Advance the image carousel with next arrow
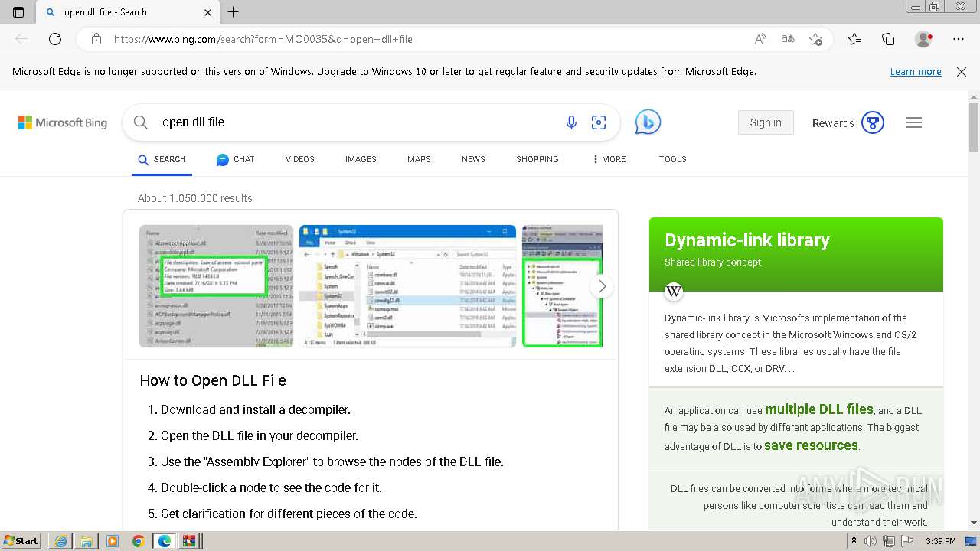Viewport: 980px width, 551px height. [602, 286]
